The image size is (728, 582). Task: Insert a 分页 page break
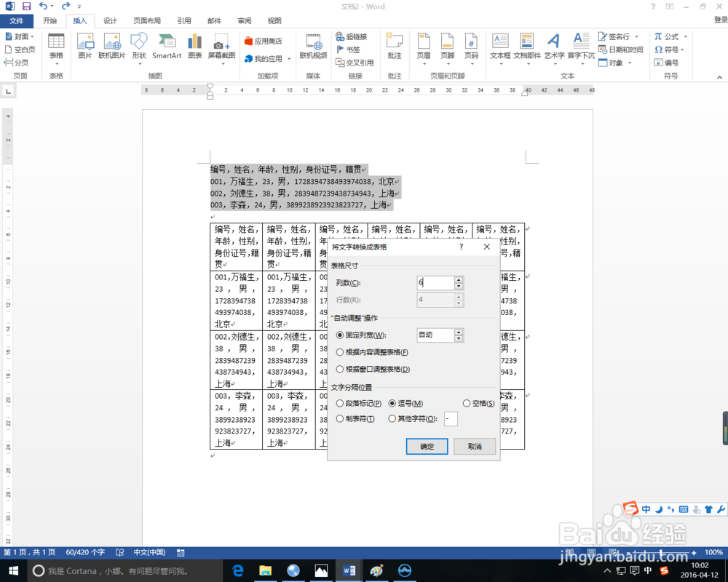[16, 62]
